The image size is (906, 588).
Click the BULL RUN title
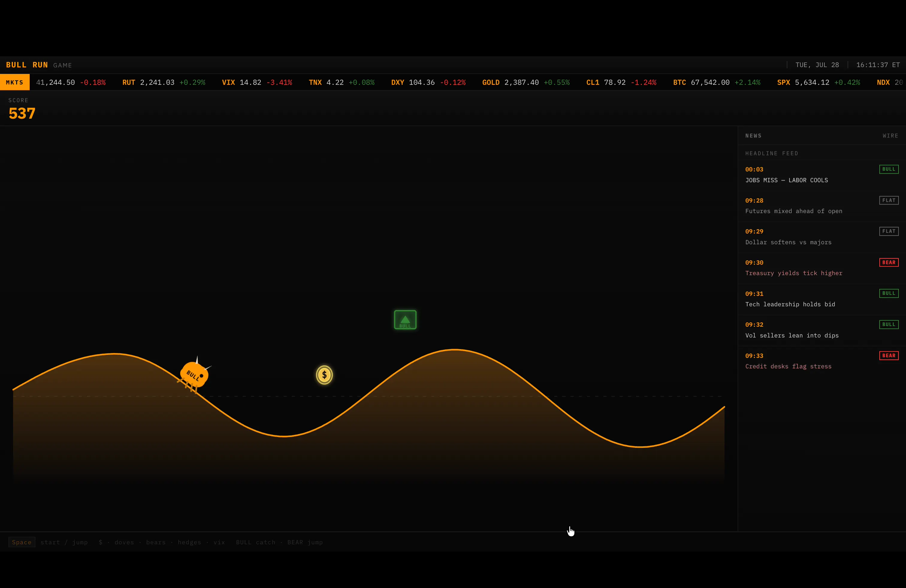pos(27,65)
